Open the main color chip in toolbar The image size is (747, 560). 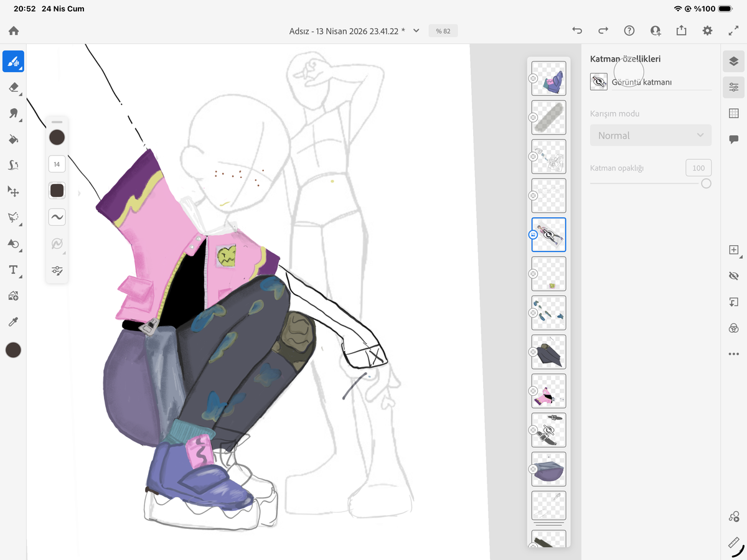pyautogui.click(x=13, y=350)
